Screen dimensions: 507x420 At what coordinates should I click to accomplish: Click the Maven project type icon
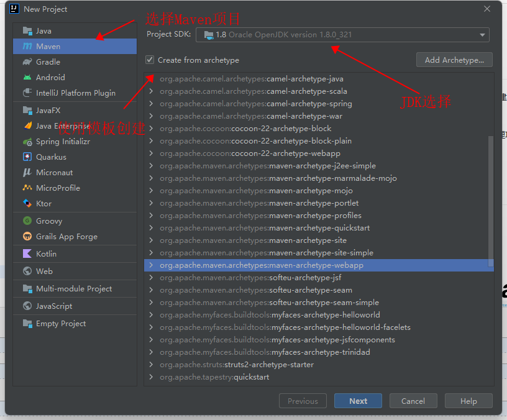(27, 47)
